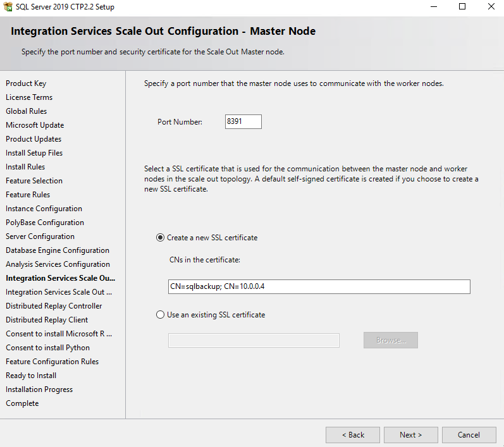Maximize the setup window

462,6
